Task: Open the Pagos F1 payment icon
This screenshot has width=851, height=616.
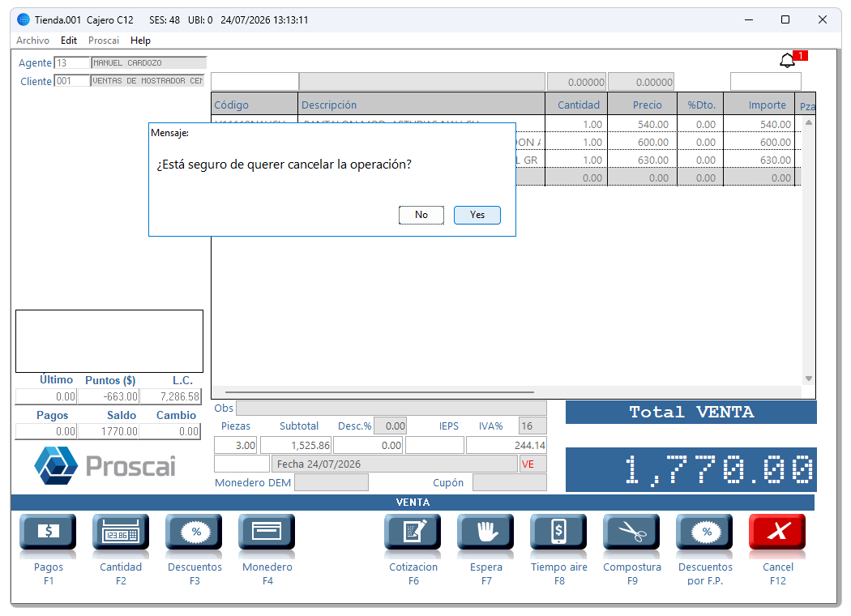Action: click(49, 532)
